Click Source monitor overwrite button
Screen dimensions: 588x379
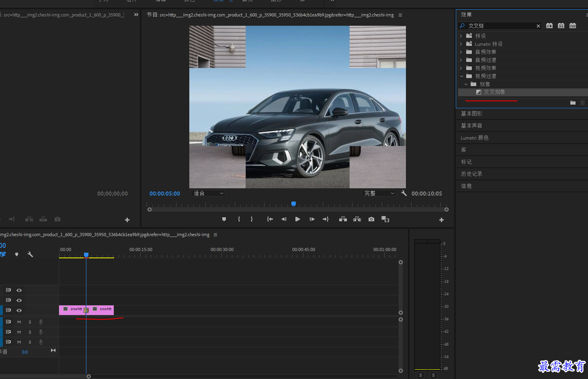click(43, 219)
